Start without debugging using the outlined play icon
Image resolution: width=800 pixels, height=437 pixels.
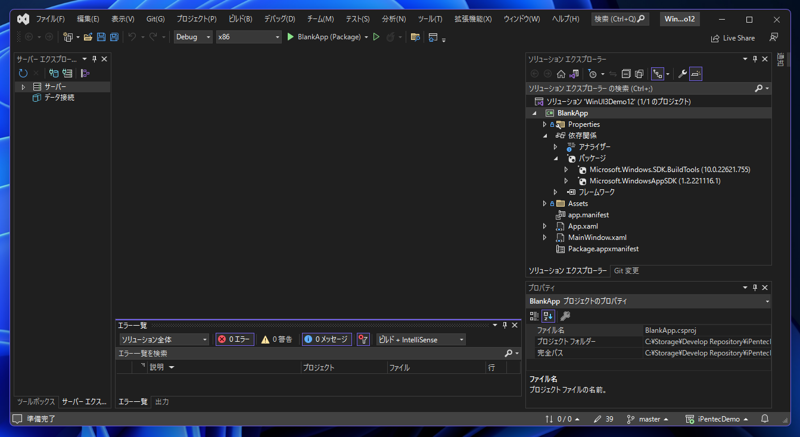[376, 37]
